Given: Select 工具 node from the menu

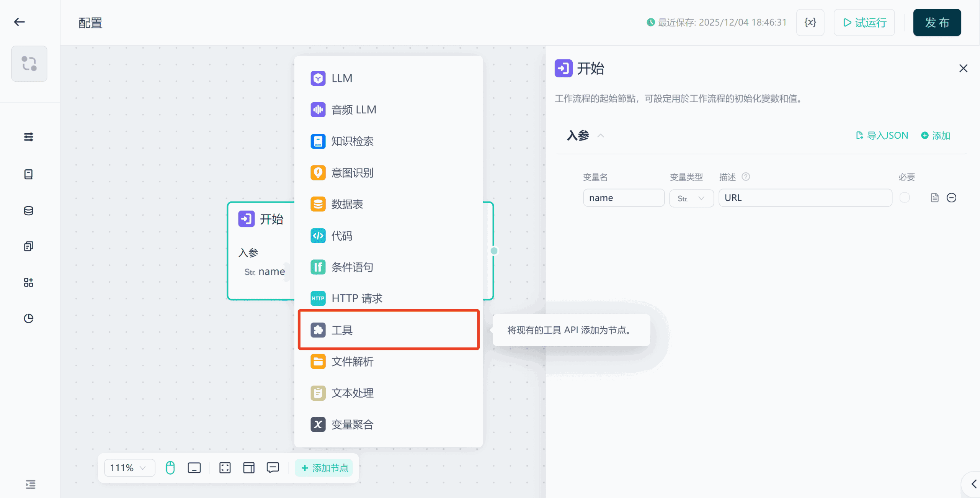Looking at the screenshot, I should tap(388, 330).
